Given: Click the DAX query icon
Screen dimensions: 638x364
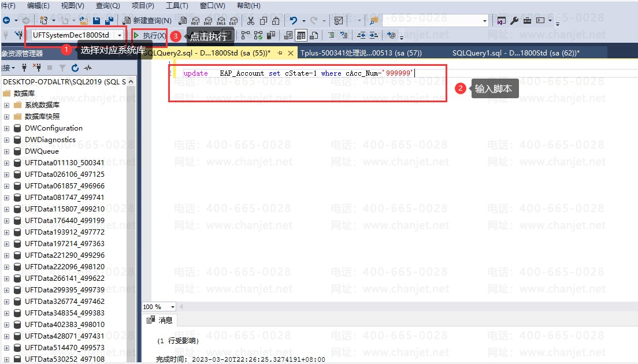Looking at the screenshot, I should point(233,20).
